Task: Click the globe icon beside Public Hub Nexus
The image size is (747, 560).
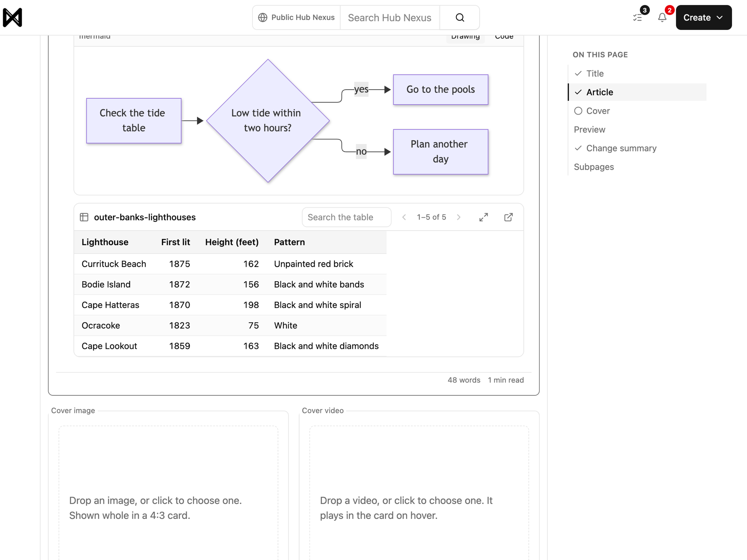Action: [263, 17]
